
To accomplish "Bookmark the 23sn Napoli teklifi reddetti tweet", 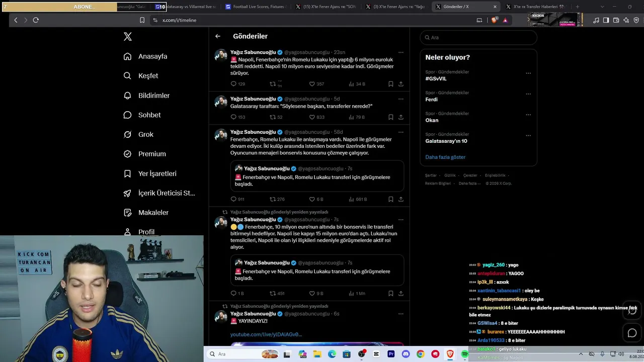I will [390, 84].
